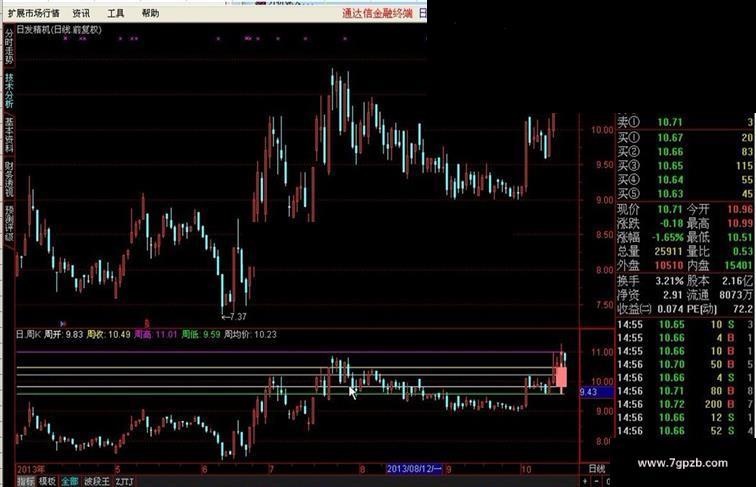The image size is (756, 487).
Task: Switch to the 分时走势 side tab
Action: (9, 46)
